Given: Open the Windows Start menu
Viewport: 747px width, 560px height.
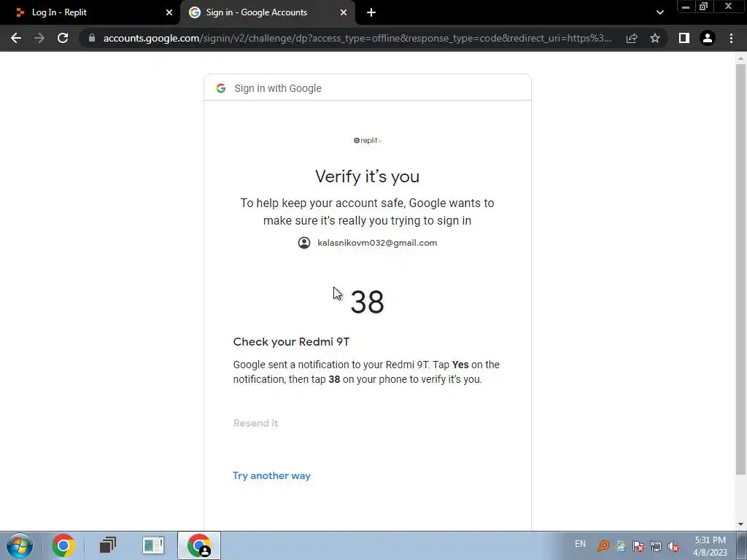Looking at the screenshot, I should click(20, 545).
